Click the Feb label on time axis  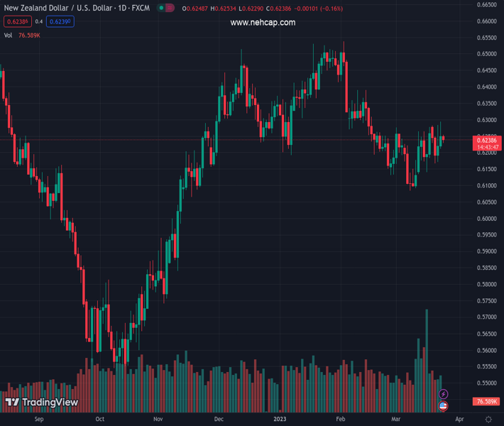pos(341,420)
